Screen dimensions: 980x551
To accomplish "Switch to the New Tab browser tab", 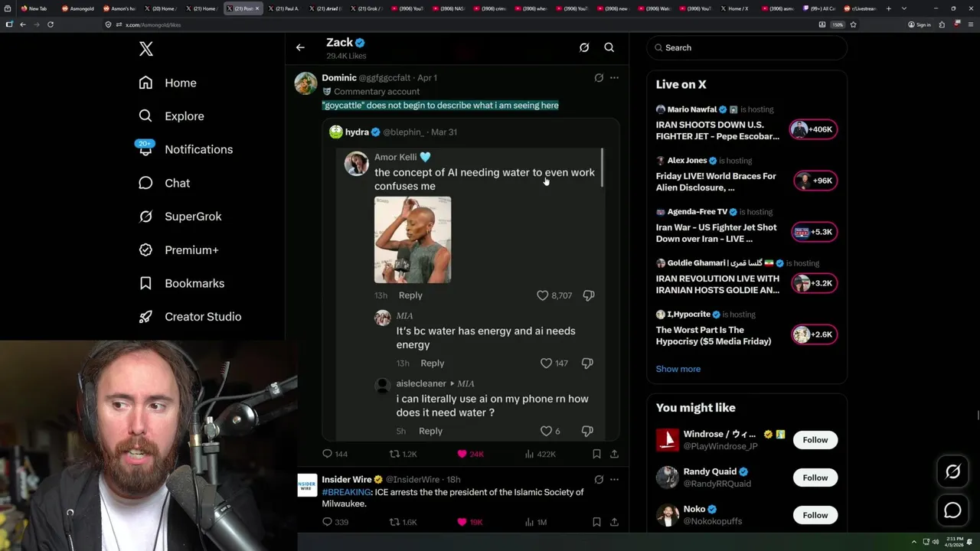I will coord(36,8).
